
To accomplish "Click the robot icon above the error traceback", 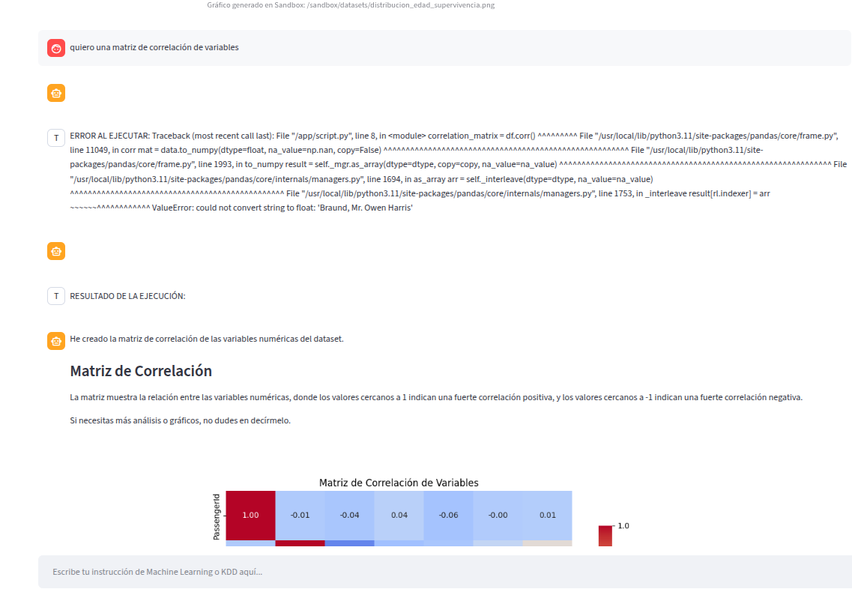I will pos(56,93).
